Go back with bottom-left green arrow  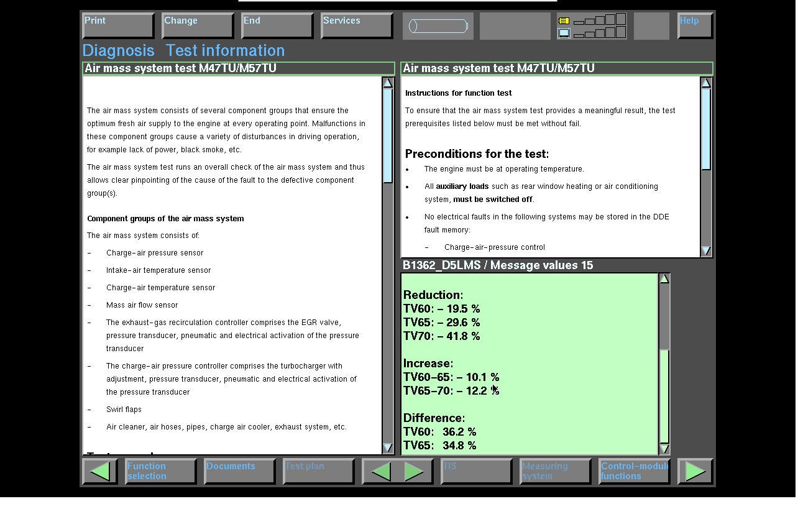point(99,471)
